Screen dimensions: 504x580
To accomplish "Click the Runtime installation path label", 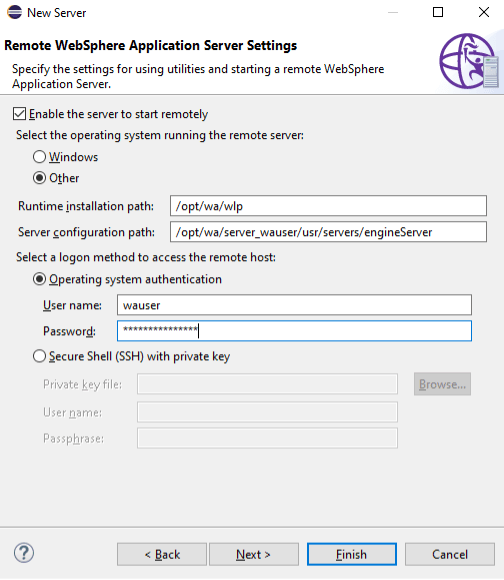I will pos(86,206).
